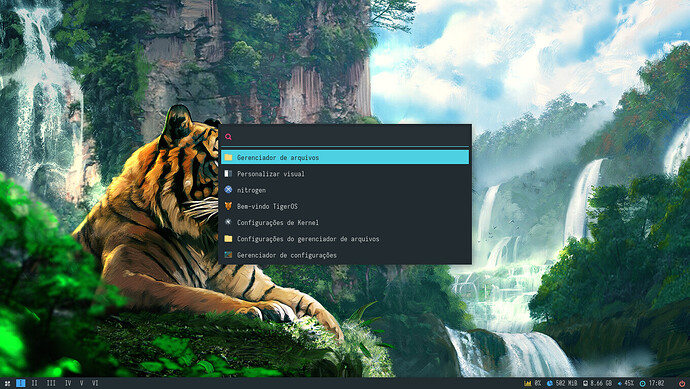Open the red power menu icon
The width and height of the screenshot is (690, 389).
pos(682,384)
